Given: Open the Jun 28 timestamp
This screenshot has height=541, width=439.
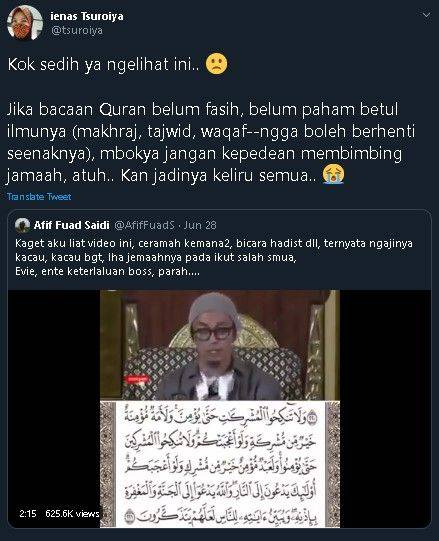Looking at the screenshot, I should (200, 225).
